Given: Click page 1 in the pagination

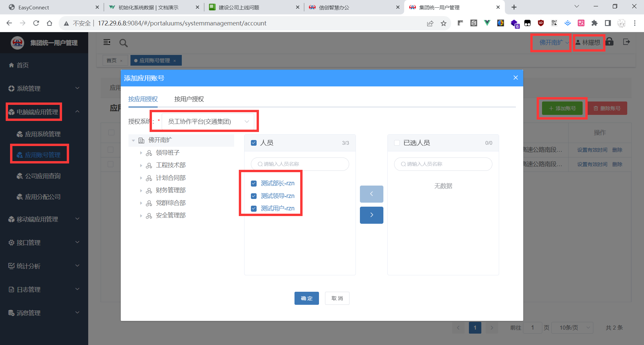Looking at the screenshot, I should point(475,328).
